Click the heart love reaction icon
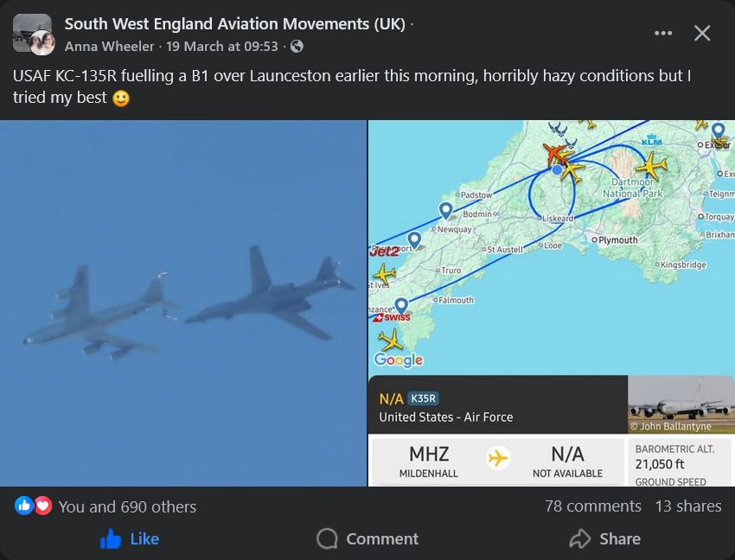The width and height of the screenshot is (735, 560). (x=42, y=506)
